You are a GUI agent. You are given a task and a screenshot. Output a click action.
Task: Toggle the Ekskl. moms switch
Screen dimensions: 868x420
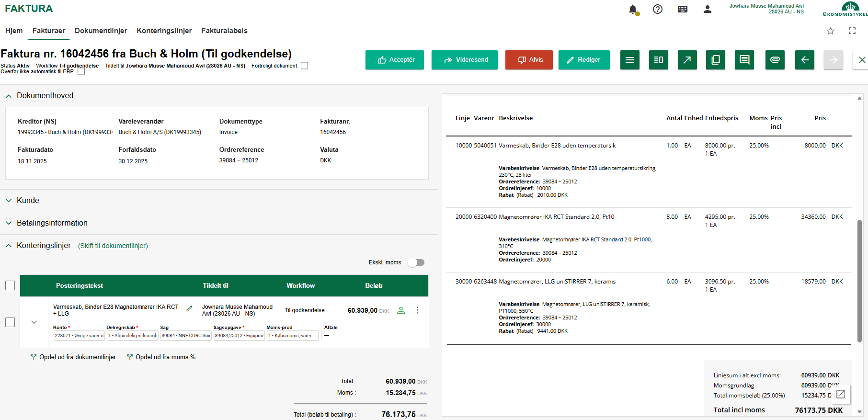pyautogui.click(x=416, y=262)
